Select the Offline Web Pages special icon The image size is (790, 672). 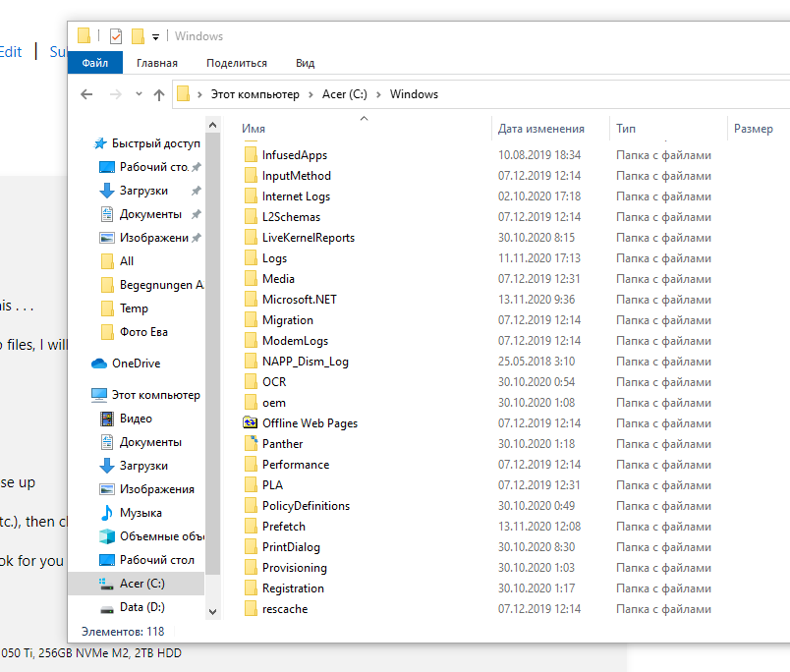click(251, 422)
